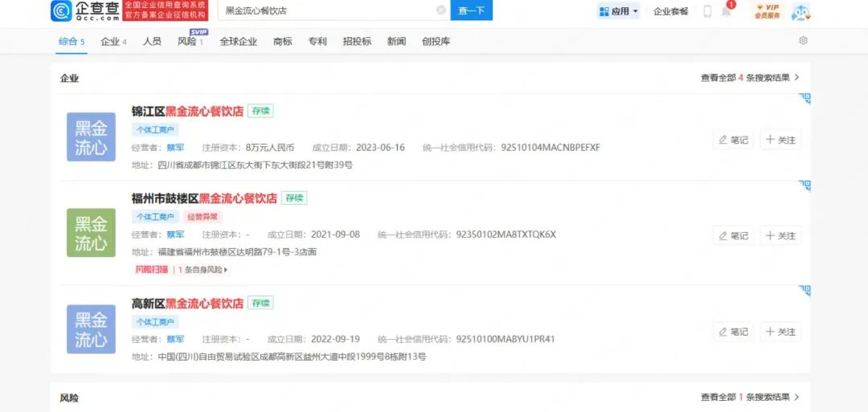The width and height of the screenshot is (868, 412).
Task: Click corner compare icon on 锦江区 card
Action: [805, 99]
